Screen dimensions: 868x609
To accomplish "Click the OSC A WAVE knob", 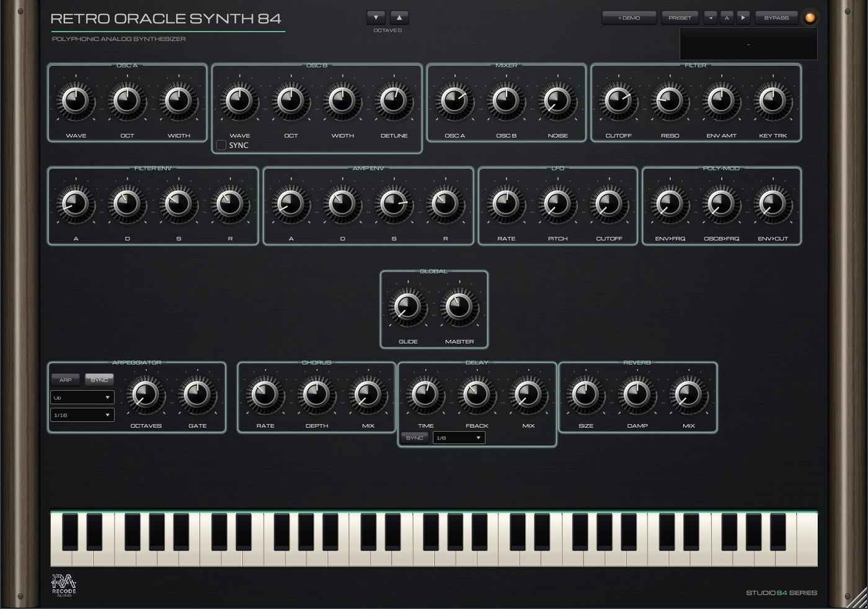I will click(76, 101).
